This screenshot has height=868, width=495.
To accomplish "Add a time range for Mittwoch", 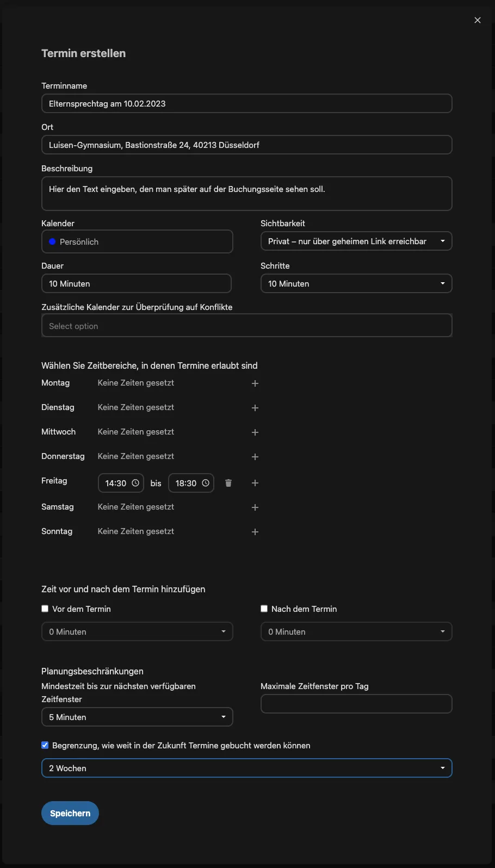I will point(255,432).
